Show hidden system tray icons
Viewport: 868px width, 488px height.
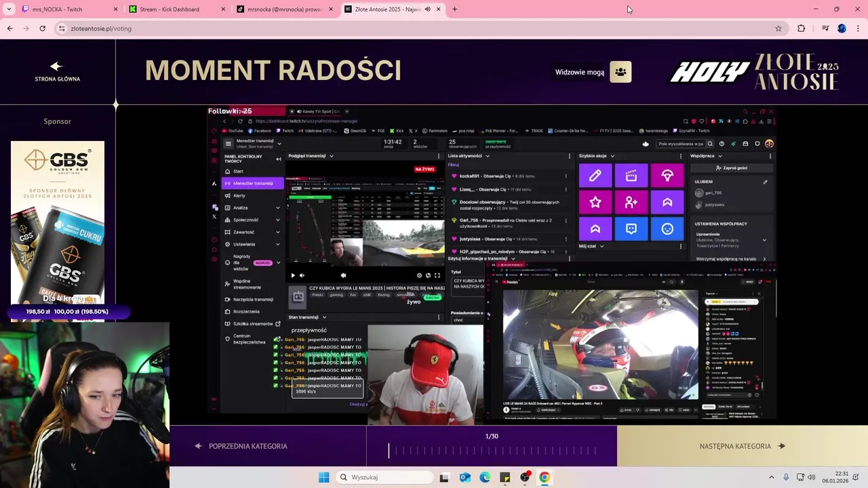(771, 477)
